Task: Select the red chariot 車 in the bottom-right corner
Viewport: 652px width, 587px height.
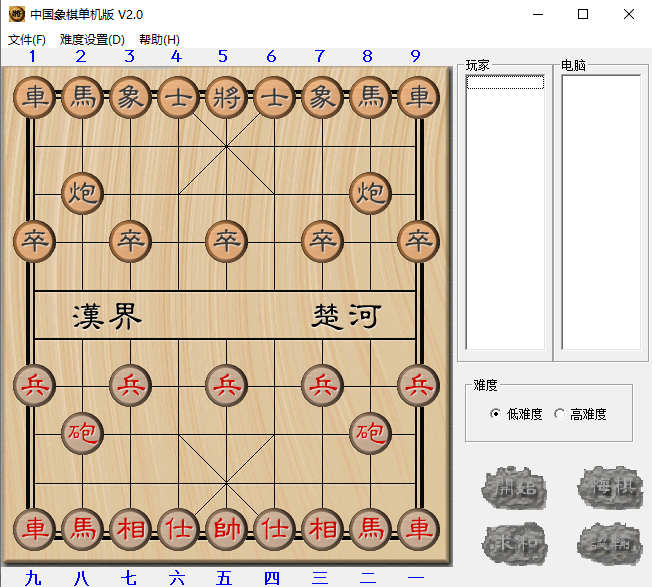Action: coord(419,528)
